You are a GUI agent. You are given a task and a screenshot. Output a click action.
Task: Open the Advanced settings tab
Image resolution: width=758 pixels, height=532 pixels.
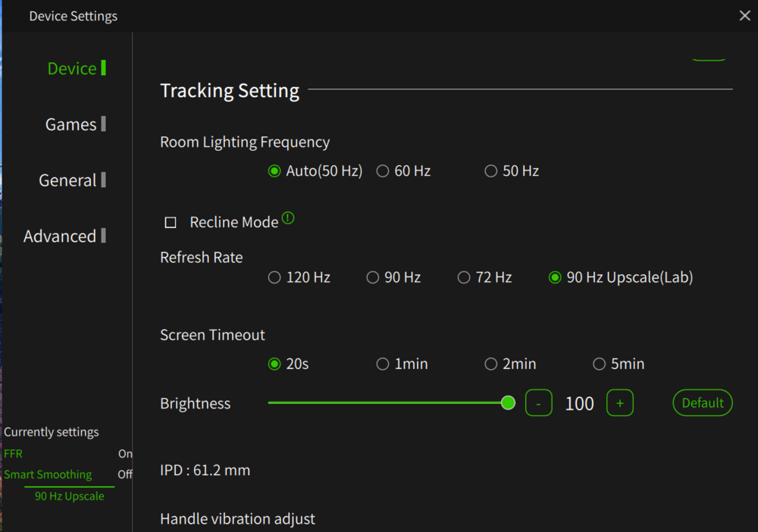click(x=60, y=236)
